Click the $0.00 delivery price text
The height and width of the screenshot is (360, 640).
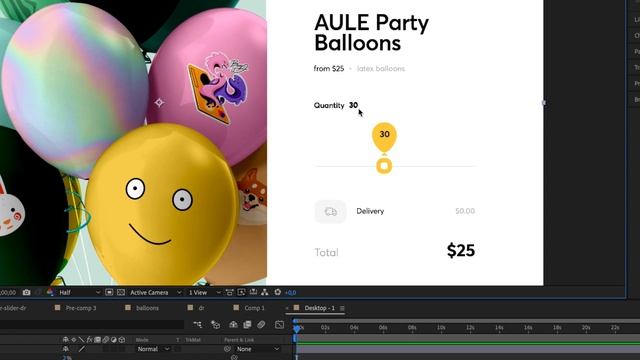[x=465, y=211]
